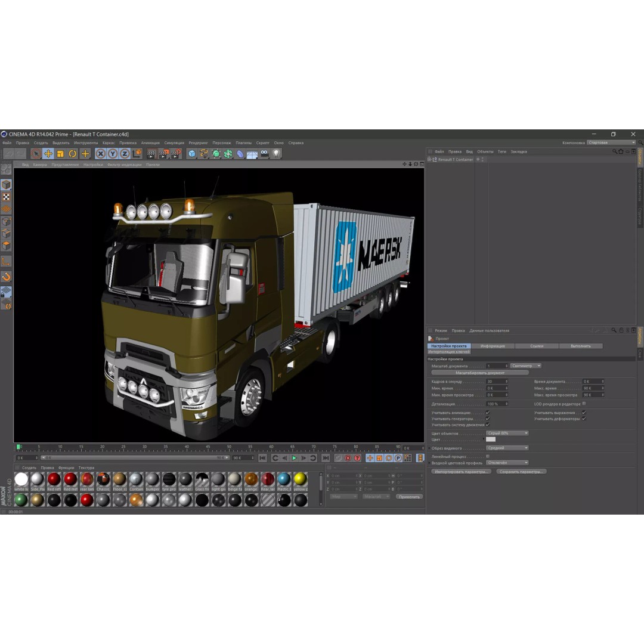Toggle Учитывать анимацию checkbox
The width and height of the screenshot is (644, 644).
[488, 413]
